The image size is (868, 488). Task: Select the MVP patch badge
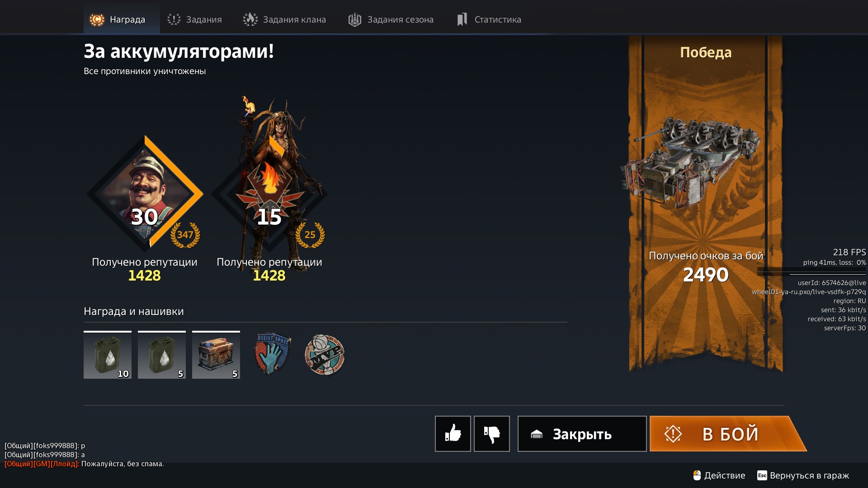[325, 355]
